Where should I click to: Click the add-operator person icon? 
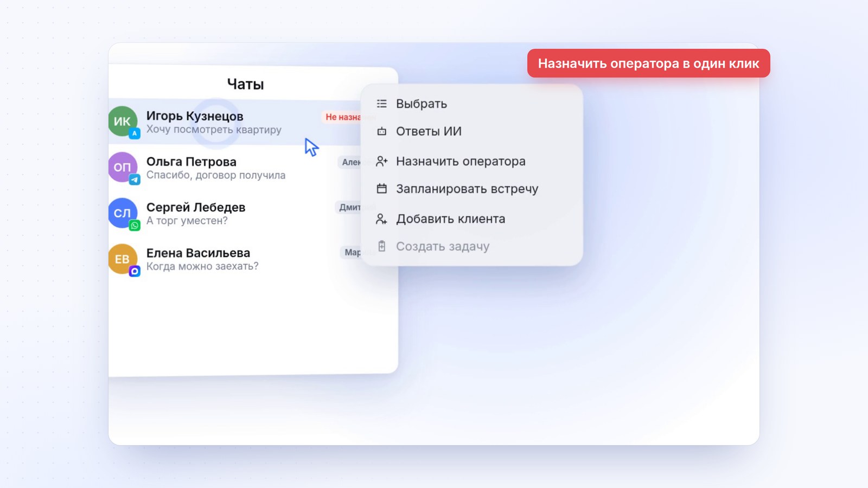coord(382,161)
